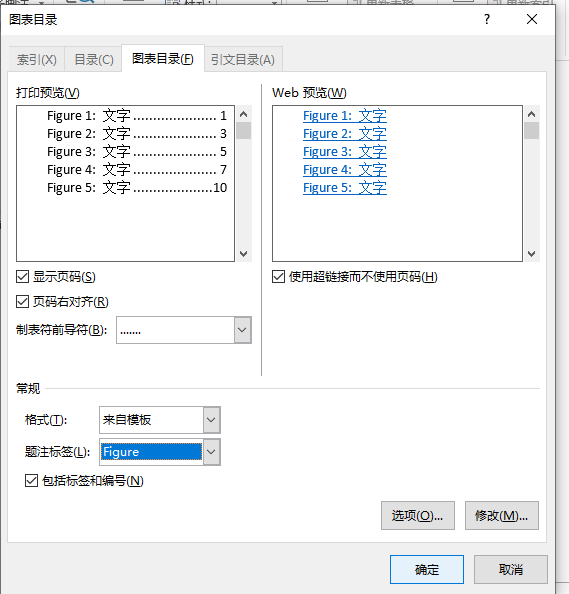Click the Figure 3: 文字 link in Web preview

345,152
